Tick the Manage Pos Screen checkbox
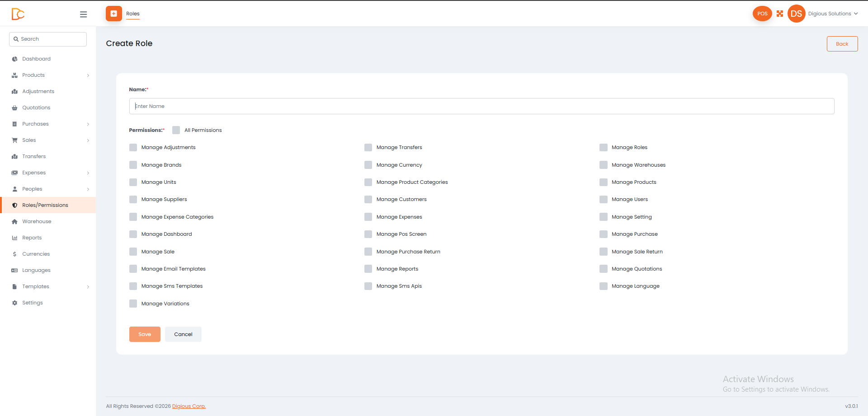Image resolution: width=868 pixels, height=416 pixels. coord(368,234)
